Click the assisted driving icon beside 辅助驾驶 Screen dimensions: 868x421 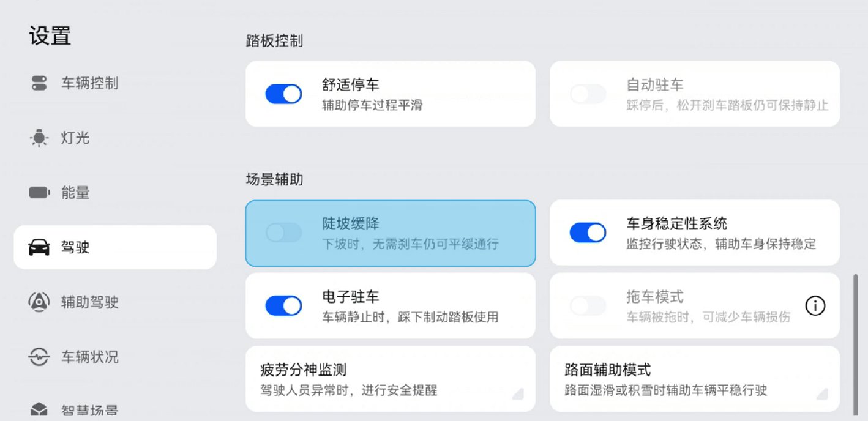tap(39, 302)
